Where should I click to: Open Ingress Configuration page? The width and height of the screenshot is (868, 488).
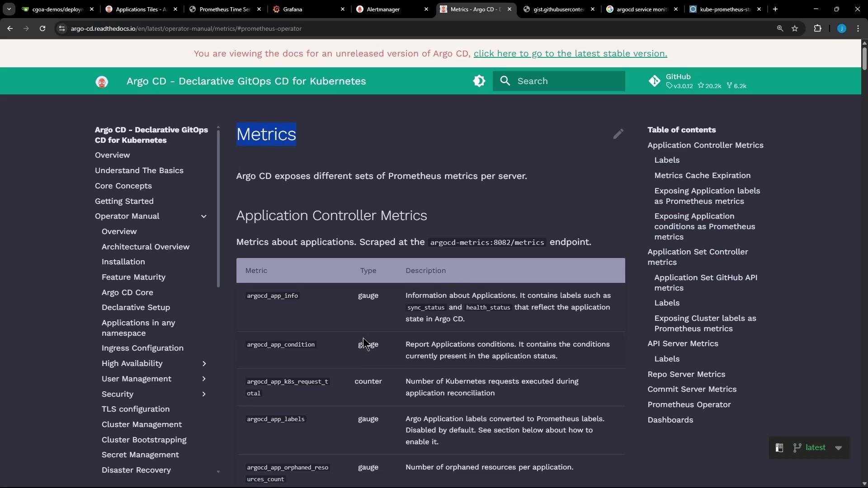(x=142, y=348)
